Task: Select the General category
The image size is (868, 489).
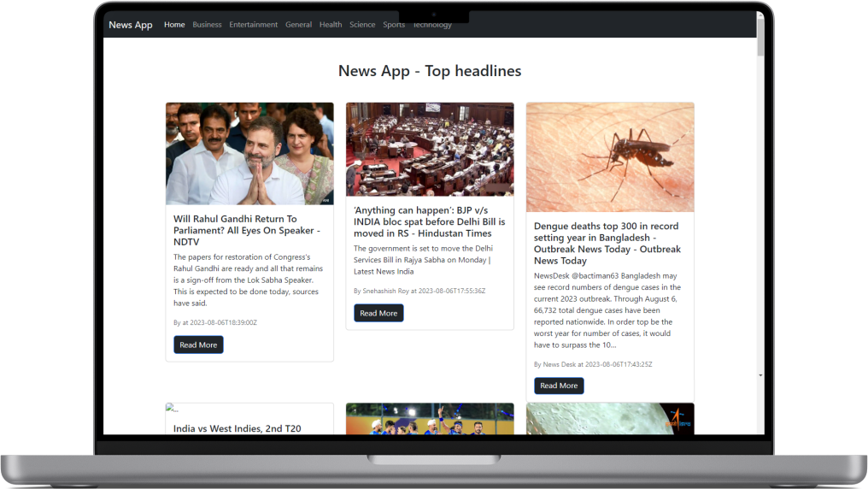Action: 298,25
